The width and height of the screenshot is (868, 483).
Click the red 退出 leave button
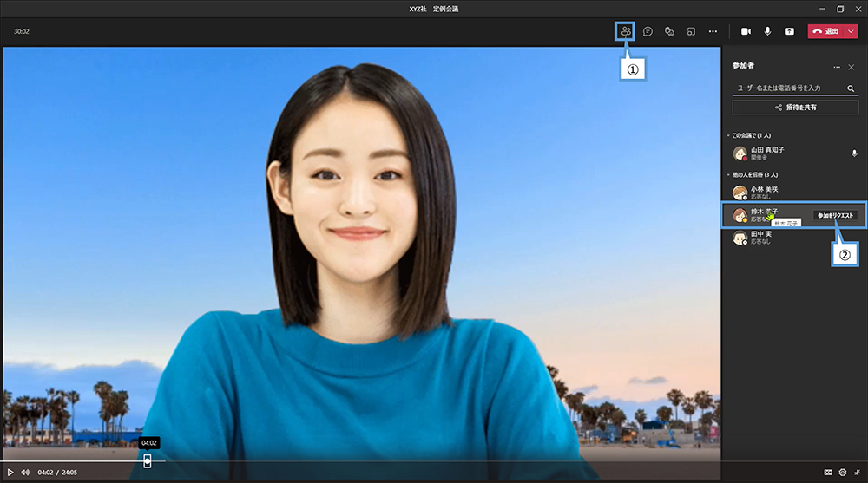826,31
